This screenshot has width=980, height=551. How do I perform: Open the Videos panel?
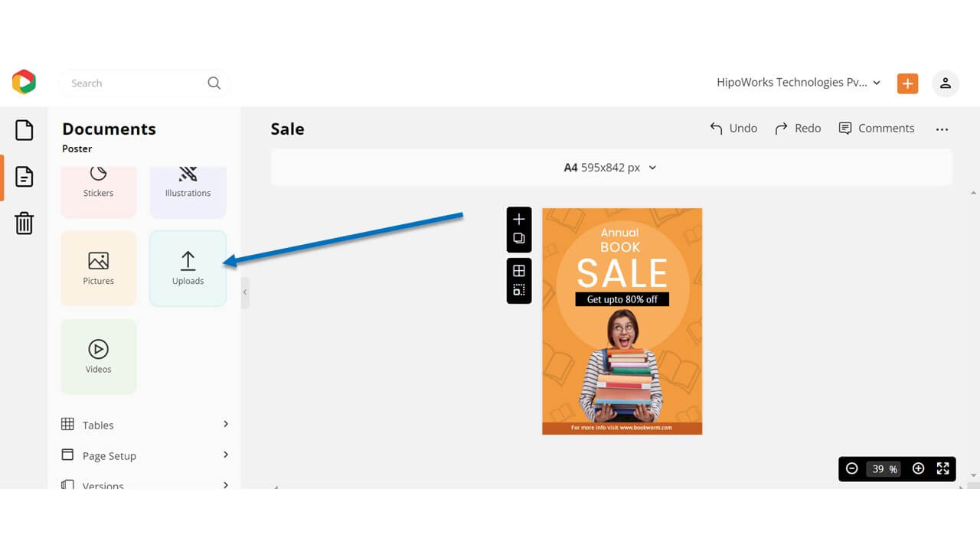pos(98,356)
